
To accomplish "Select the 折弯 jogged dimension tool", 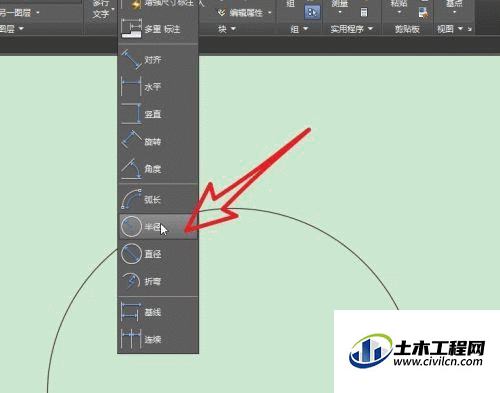I will pyautogui.click(x=158, y=281).
